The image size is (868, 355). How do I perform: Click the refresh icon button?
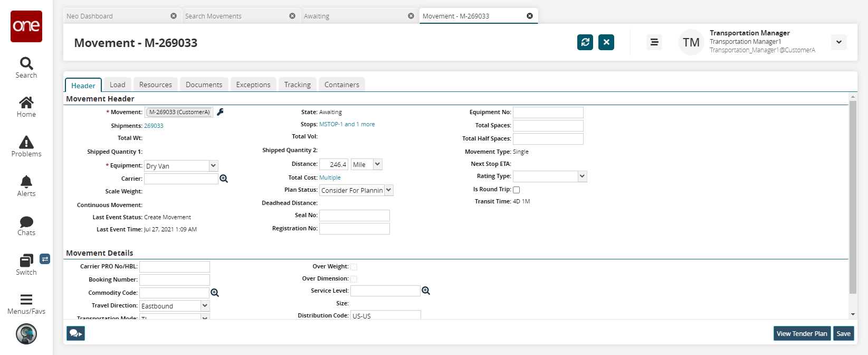[585, 42]
